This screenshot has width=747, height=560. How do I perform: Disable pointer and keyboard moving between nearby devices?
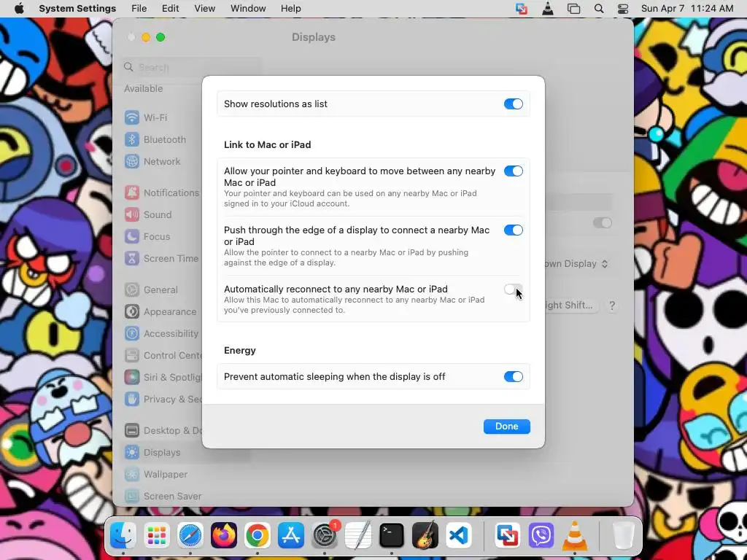(x=513, y=171)
